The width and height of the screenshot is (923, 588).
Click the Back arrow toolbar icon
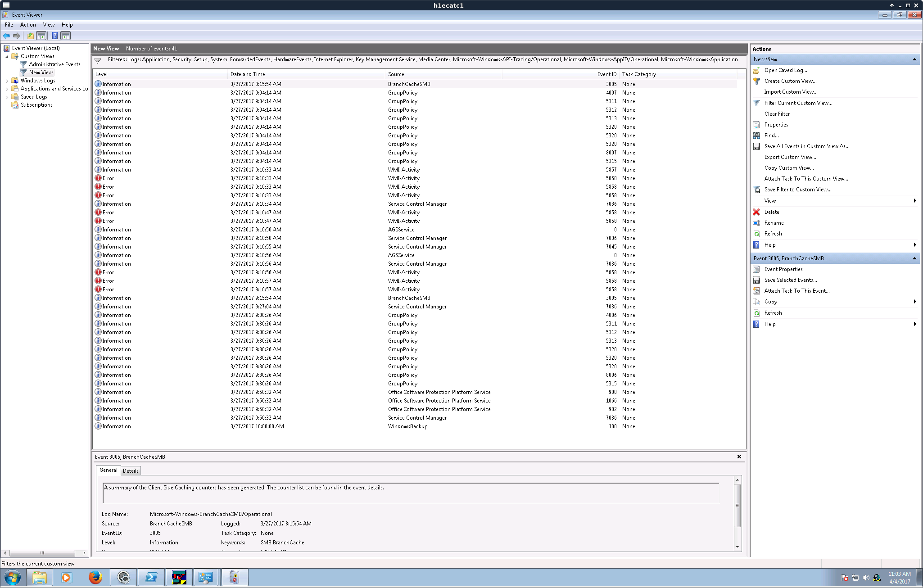[6, 36]
